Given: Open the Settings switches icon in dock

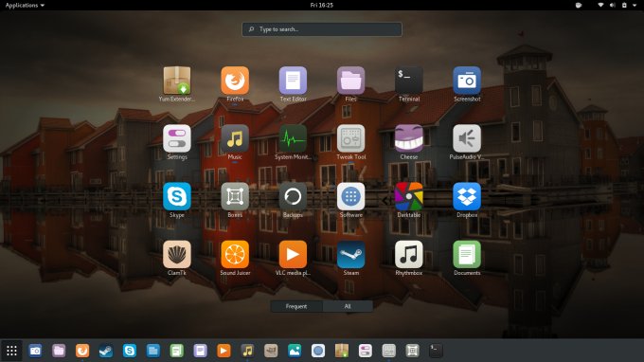Looking at the screenshot, I should pyautogui.click(x=366, y=351).
